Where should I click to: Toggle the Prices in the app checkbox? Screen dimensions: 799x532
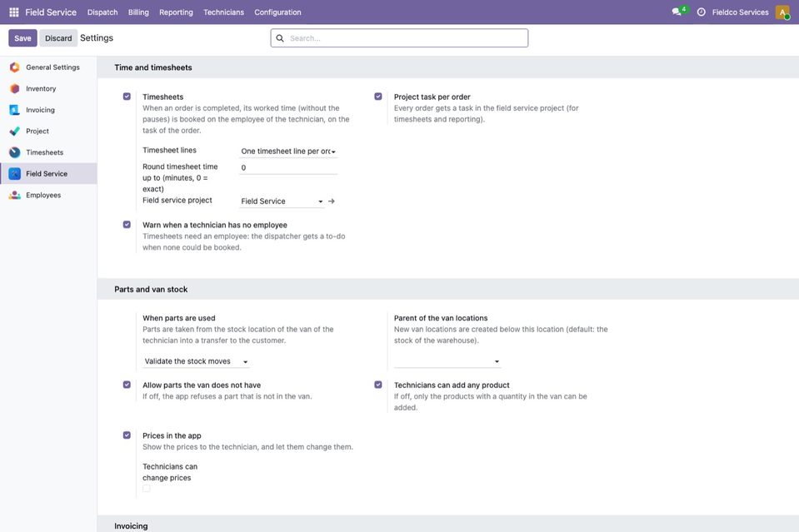click(x=127, y=435)
